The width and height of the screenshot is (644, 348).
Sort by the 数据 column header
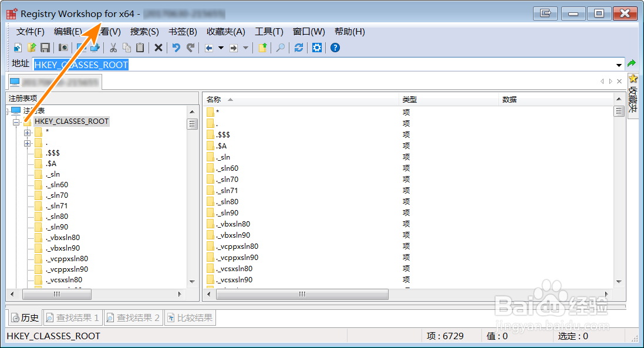point(556,99)
